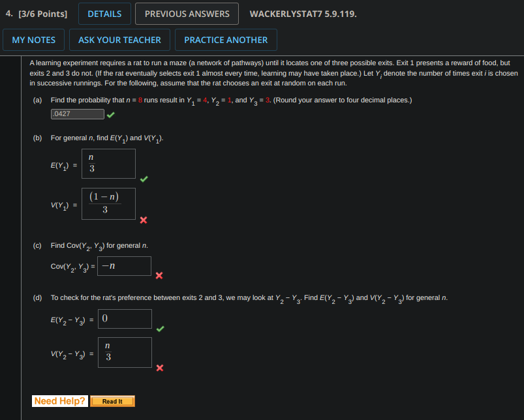Select the E(Y2 − Y3) box containing 0
Viewport: 524px width, 420px height.
(x=125, y=318)
